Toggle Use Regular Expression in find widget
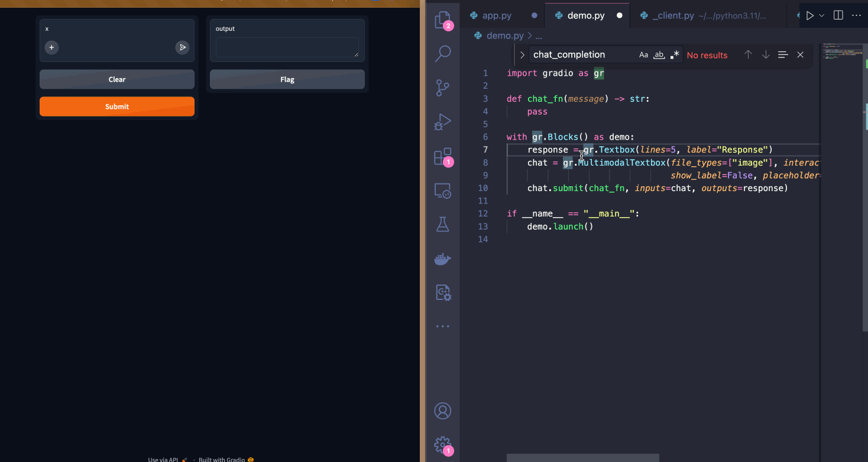This screenshot has width=868, height=462. [675, 55]
